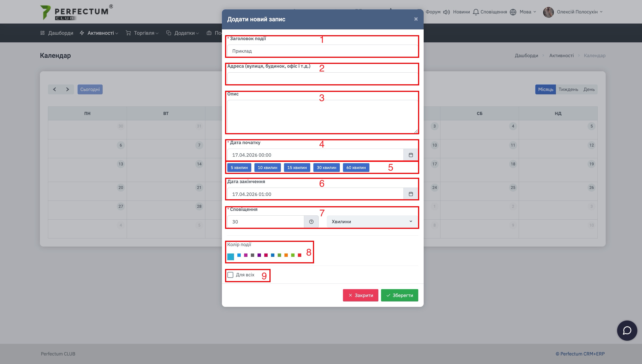This screenshot has height=364, width=642.
Task: Click the Новини megaphone icon
Action: pos(446,12)
